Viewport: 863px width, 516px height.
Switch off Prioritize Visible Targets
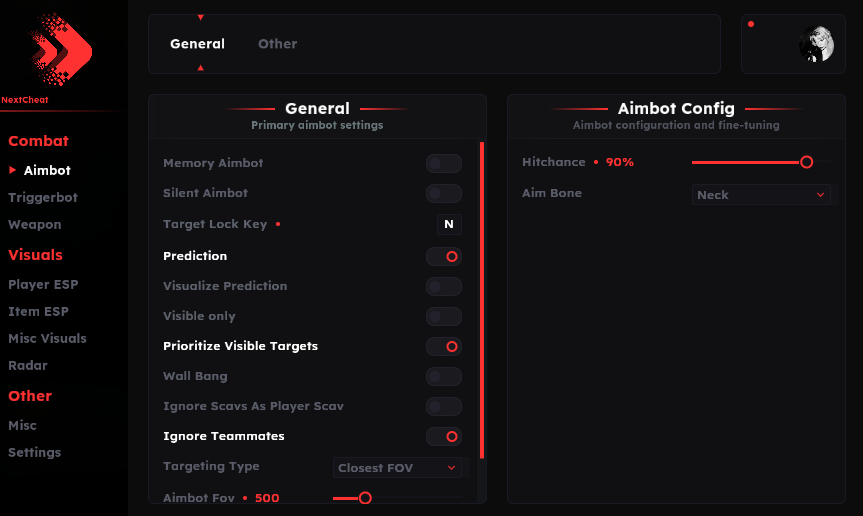click(x=444, y=347)
